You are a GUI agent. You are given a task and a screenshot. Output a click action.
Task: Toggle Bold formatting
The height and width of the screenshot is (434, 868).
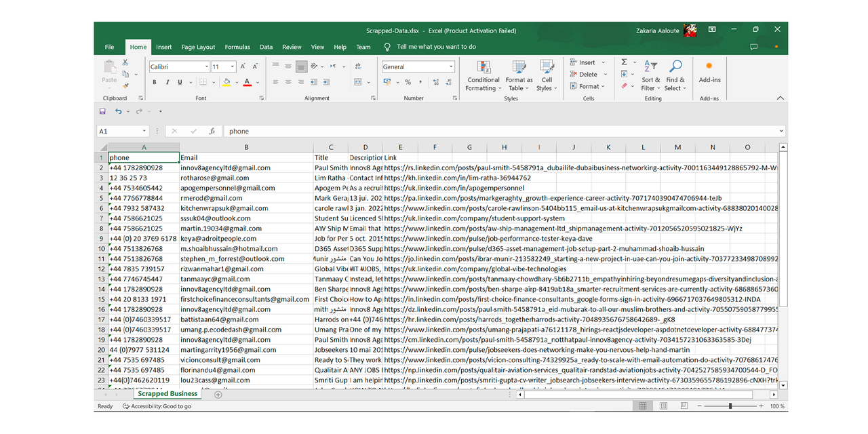point(155,82)
